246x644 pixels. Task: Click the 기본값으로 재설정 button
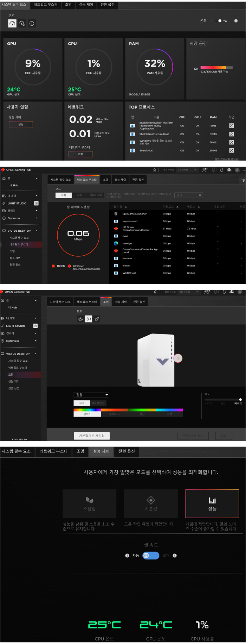[x=92, y=436]
